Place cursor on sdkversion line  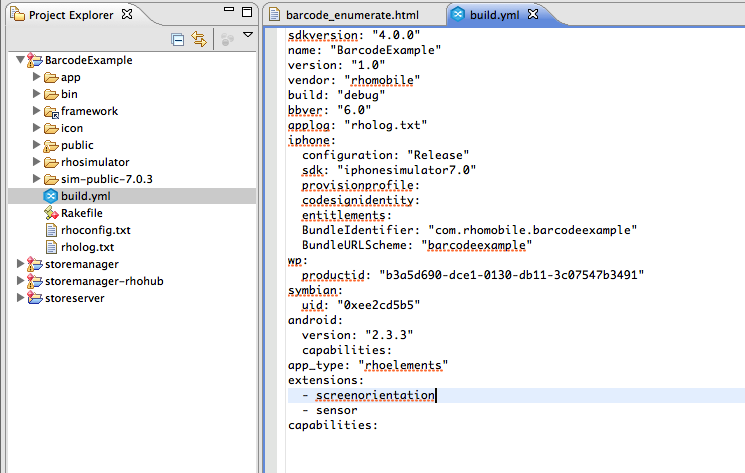click(354, 35)
